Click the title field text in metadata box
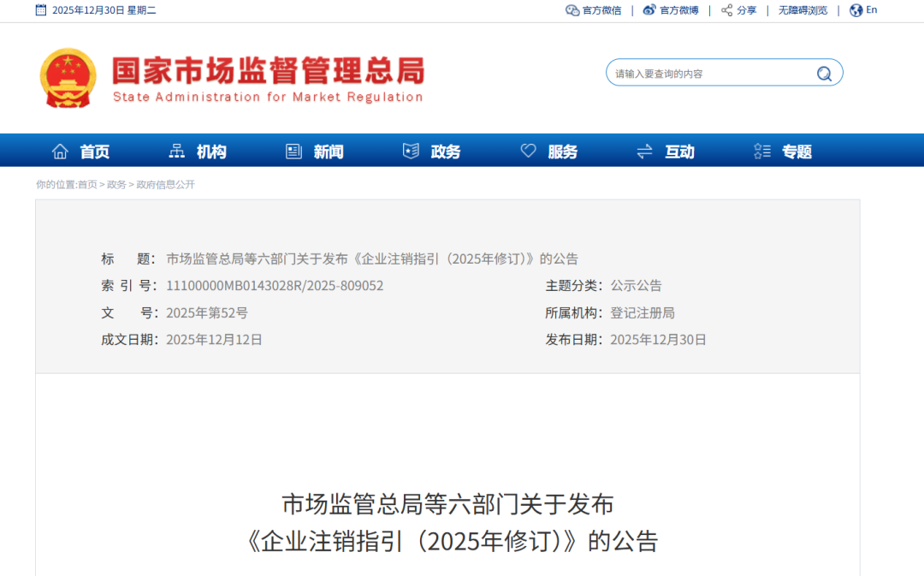 372,258
